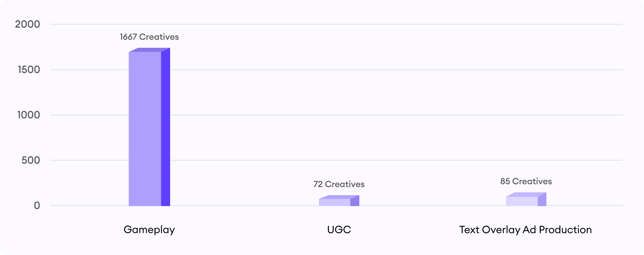The image size is (644, 255).
Task: Click the top face of the UGC bar
Action: pos(339,197)
